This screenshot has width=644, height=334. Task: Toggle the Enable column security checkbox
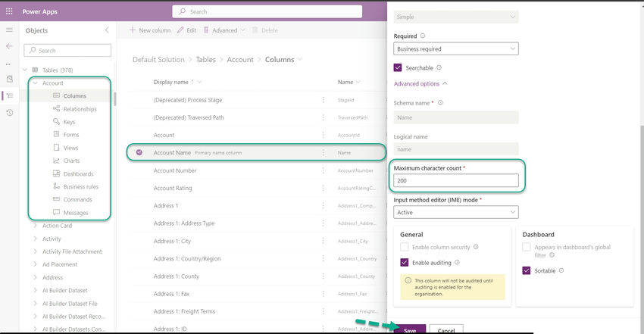(405, 247)
